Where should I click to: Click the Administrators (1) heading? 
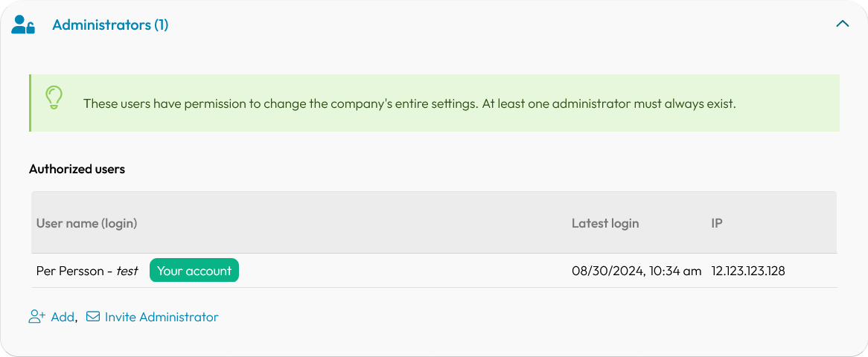(110, 25)
